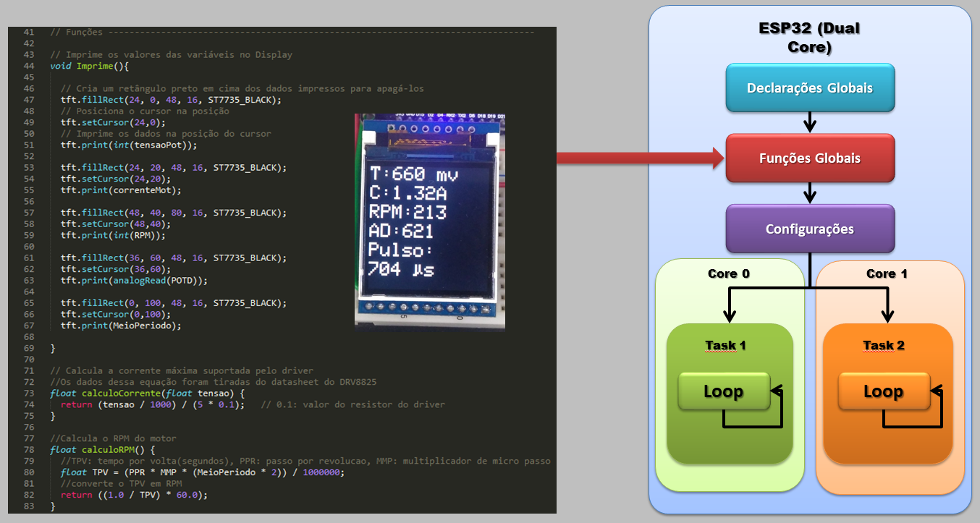
Task: Click the 704 µs value on the display
Action: click(403, 270)
